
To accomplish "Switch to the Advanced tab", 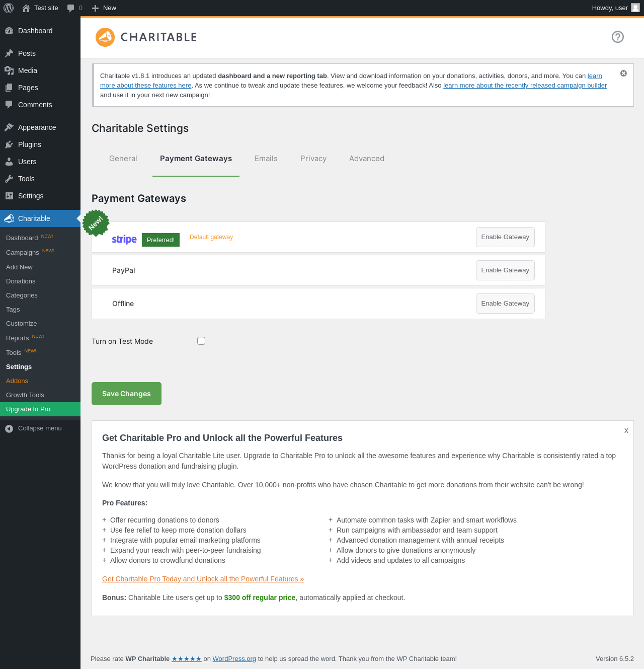I will click(x=367, y=159).
